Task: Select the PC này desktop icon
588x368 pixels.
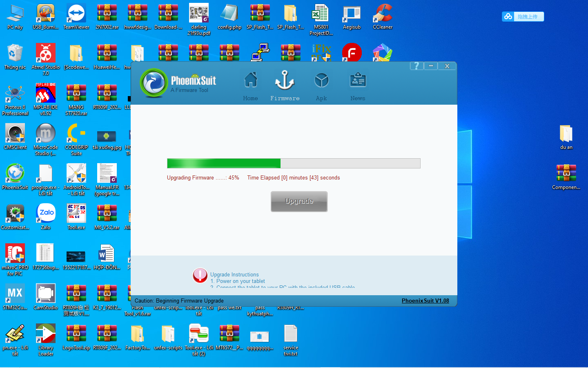Action: coord(15,17)
